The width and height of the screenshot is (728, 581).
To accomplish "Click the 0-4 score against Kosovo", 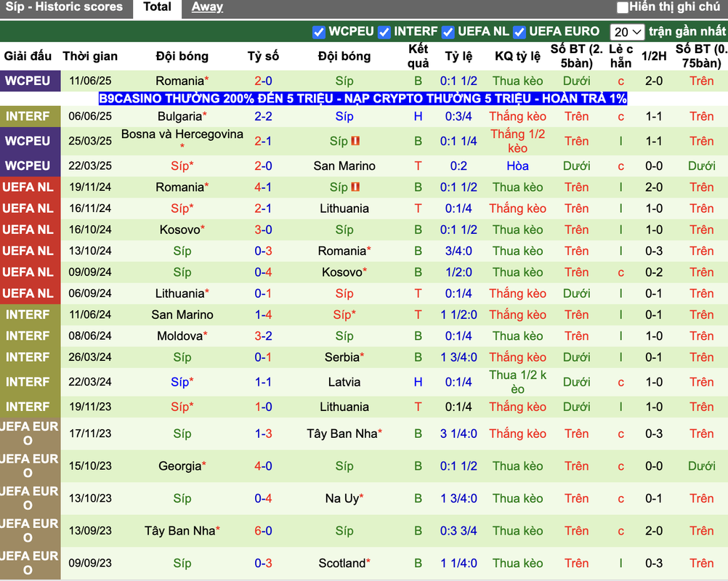I will pos(263,272).
